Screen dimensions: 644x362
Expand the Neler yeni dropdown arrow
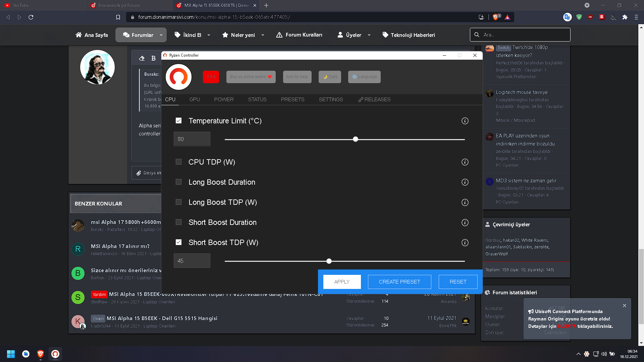coord(263,35)
